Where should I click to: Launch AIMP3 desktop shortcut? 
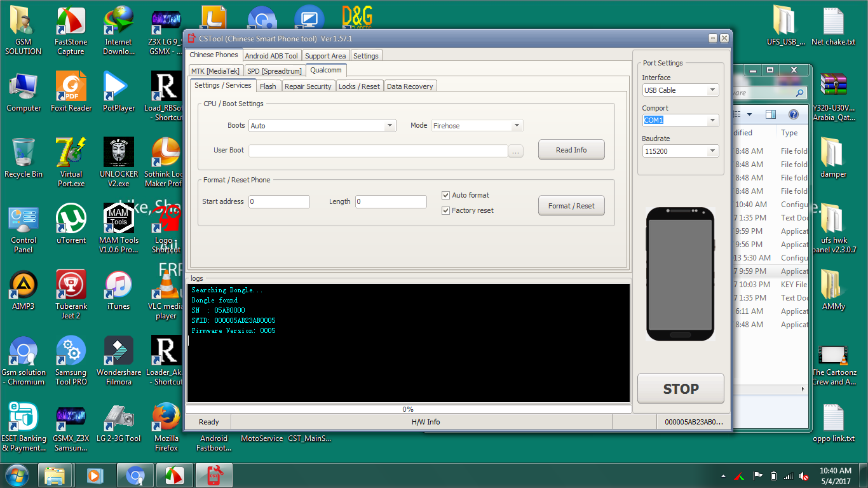(24, 290)
